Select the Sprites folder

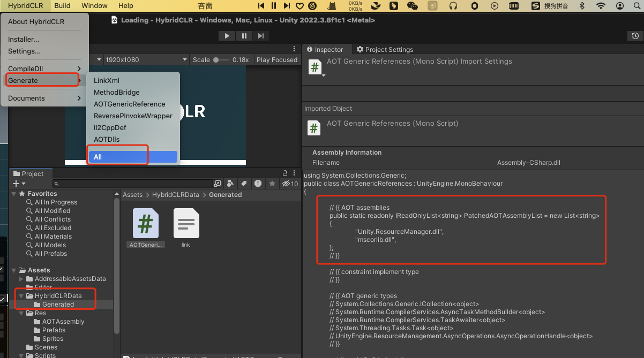click(x=53, y=339)
